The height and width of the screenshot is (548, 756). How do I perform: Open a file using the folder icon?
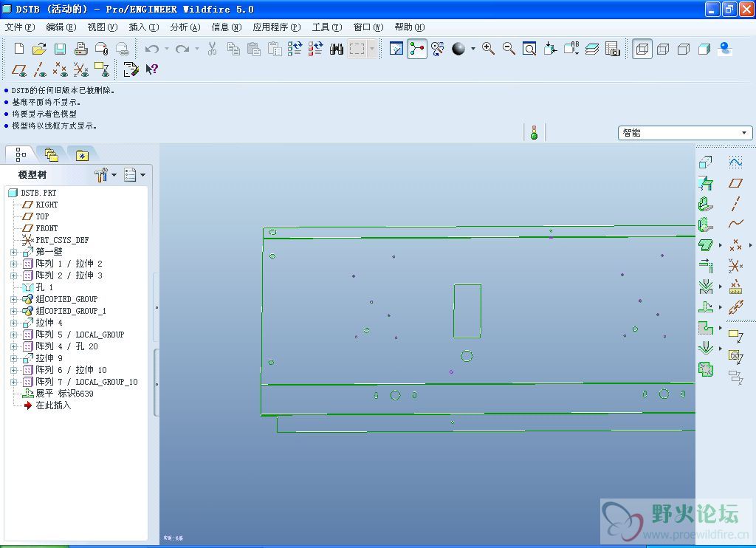pos(39,49)
